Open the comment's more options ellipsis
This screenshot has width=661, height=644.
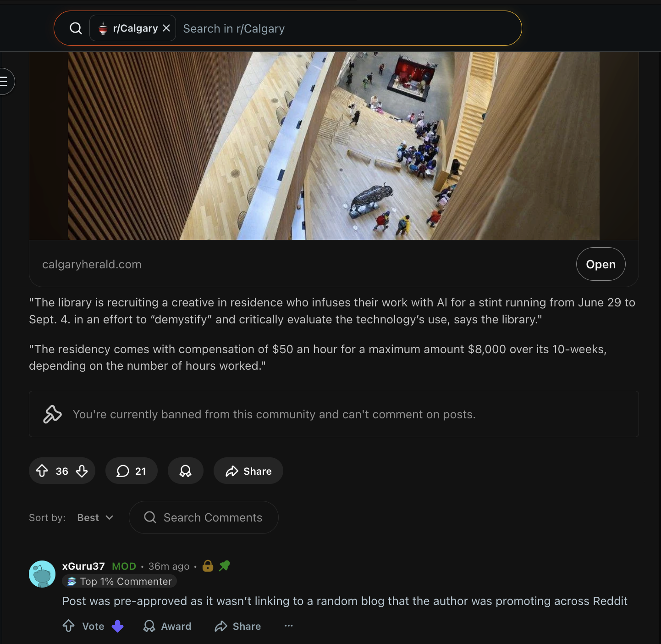tap(288, 626)
